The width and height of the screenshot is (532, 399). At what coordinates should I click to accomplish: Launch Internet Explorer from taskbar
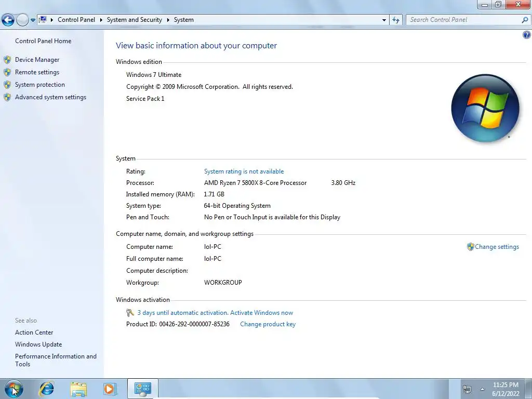tap(46, 389)
